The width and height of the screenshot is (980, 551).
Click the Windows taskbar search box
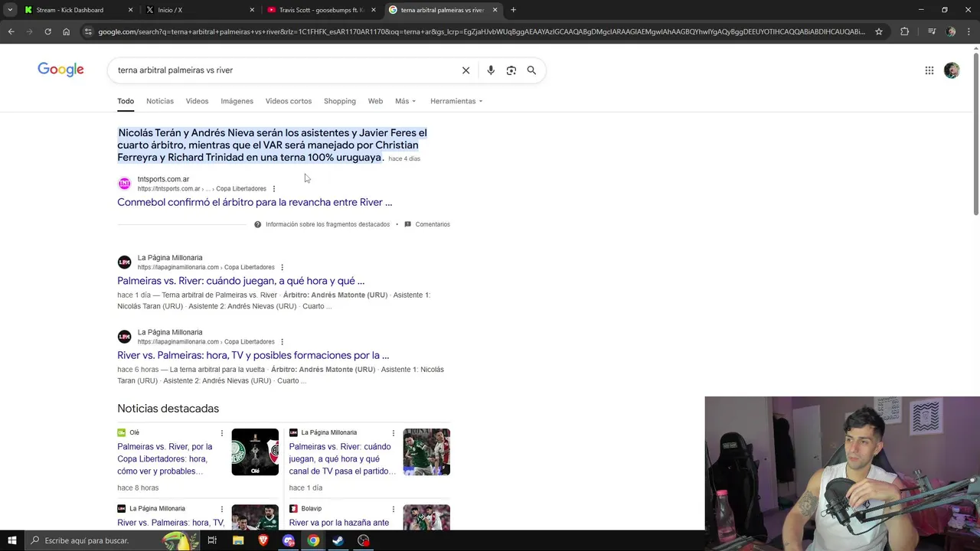pos(111,540)
